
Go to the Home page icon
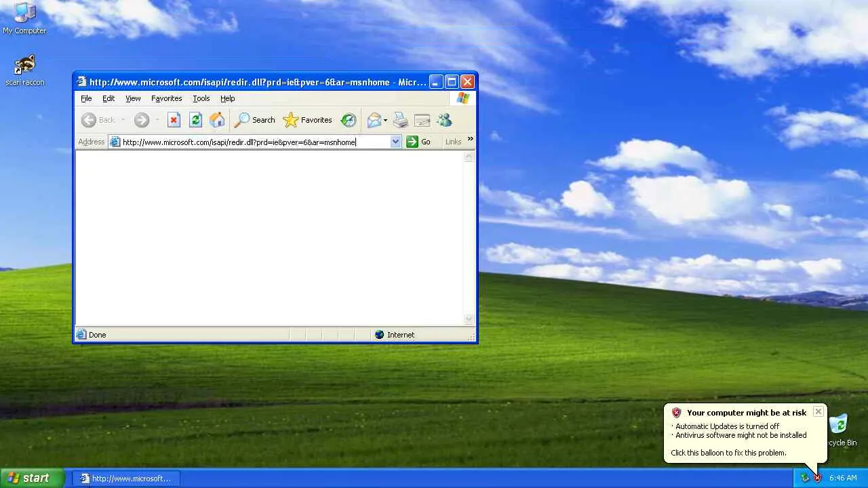(217, 120)
